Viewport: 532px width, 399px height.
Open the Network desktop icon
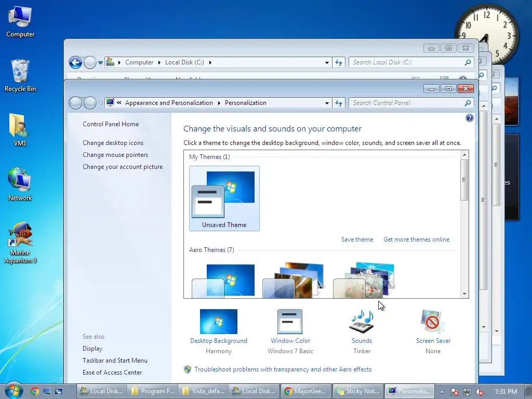tap(20, 184)
